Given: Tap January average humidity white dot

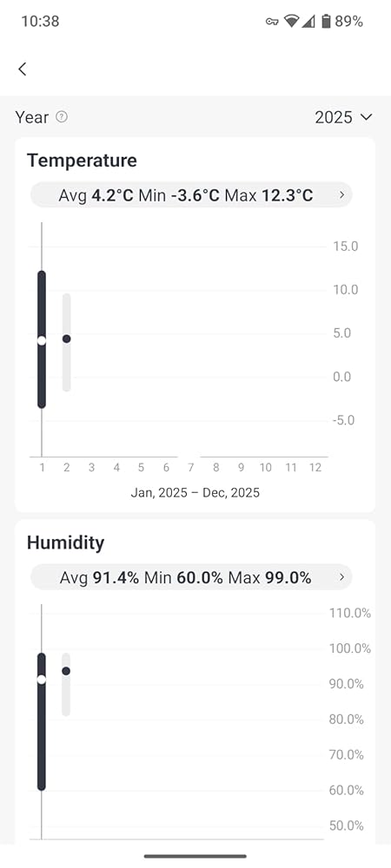Looking at the screenshot, I should [42, 680].
